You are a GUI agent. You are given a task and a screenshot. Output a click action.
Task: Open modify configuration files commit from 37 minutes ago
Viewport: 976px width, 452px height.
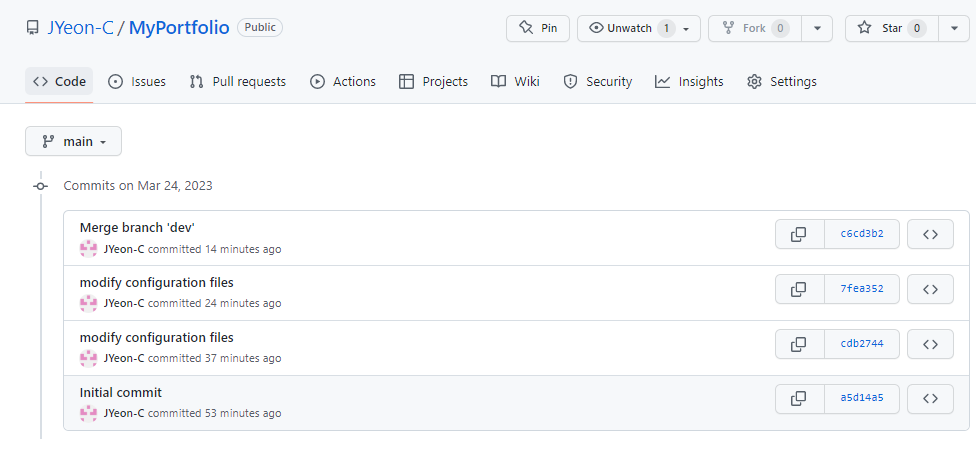157,337
